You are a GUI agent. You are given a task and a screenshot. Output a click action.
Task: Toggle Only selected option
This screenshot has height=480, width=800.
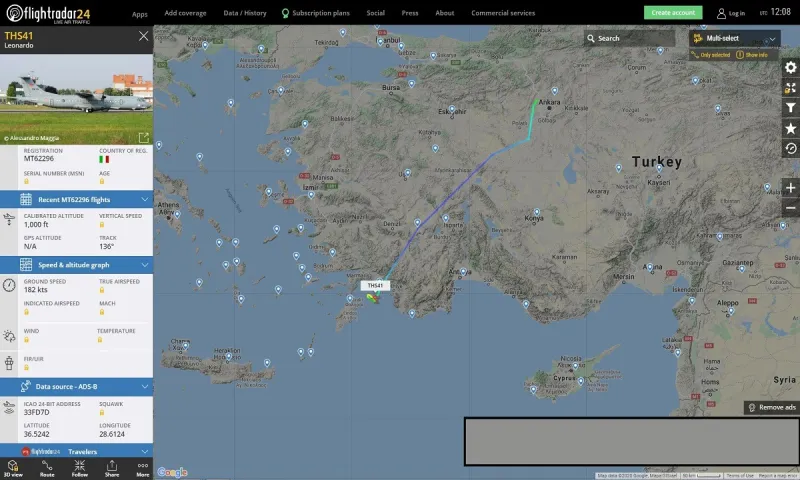(711, 55)
